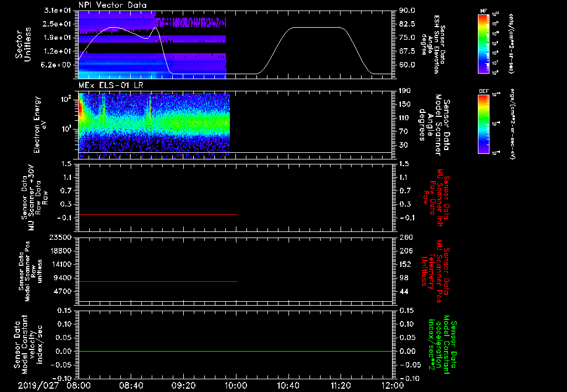Click the 152 telemetry tick label
Screen dimensions: 567x392
click(x=405, y=264)
